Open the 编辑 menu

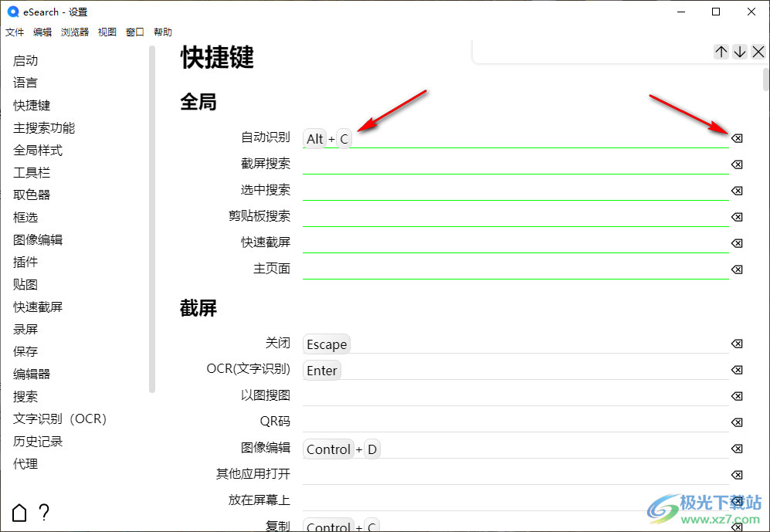click(x=42, y=32)
